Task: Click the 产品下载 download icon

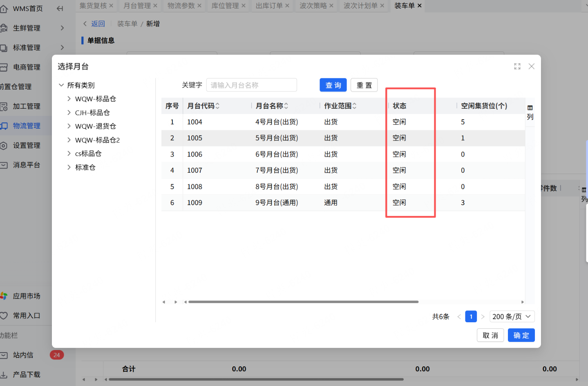Action: [x=4, y=375]
